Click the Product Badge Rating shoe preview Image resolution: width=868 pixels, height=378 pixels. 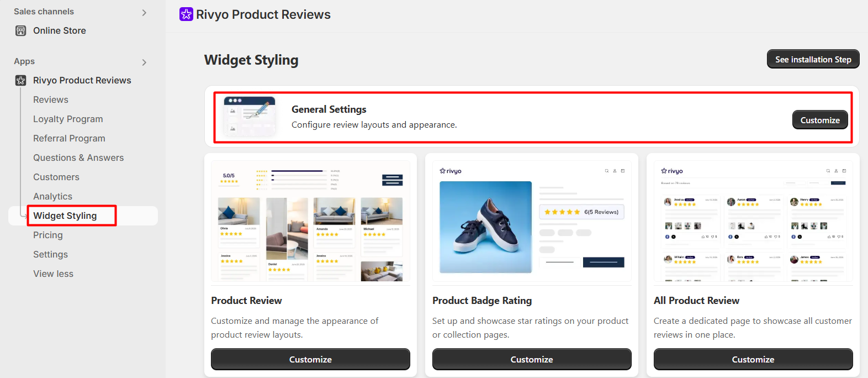point(485,227)
